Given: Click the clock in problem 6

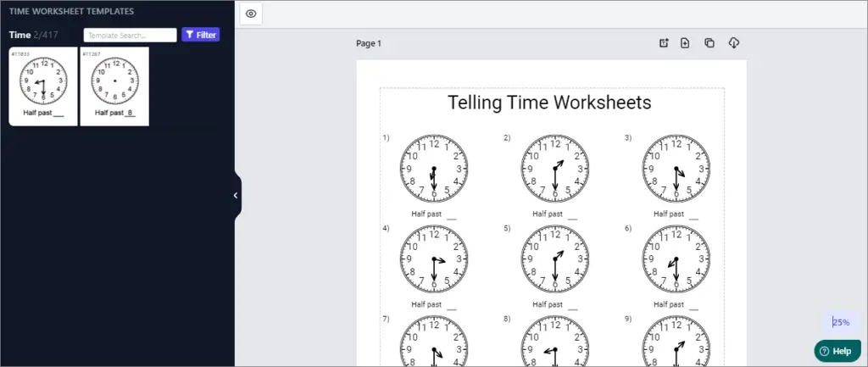Looking at the screenshot, I should [676, 259].
